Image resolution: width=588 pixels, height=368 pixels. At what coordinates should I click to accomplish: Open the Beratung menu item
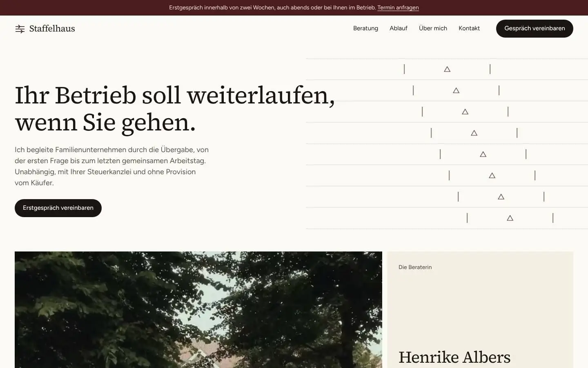tap(365, 28)
